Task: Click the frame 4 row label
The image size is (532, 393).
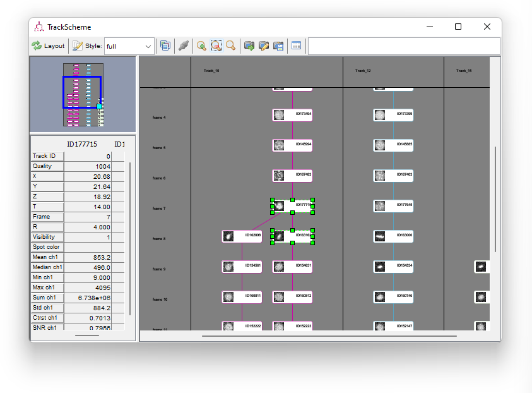Action: [x=159, y=118]
